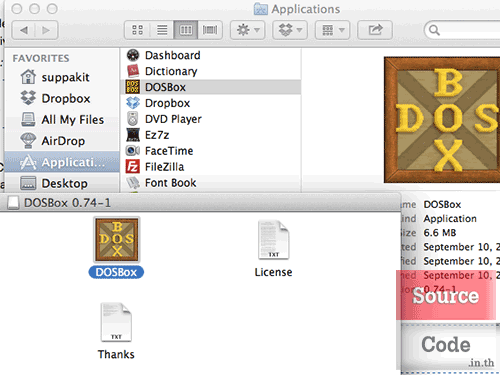Select License text file icon

274,240
